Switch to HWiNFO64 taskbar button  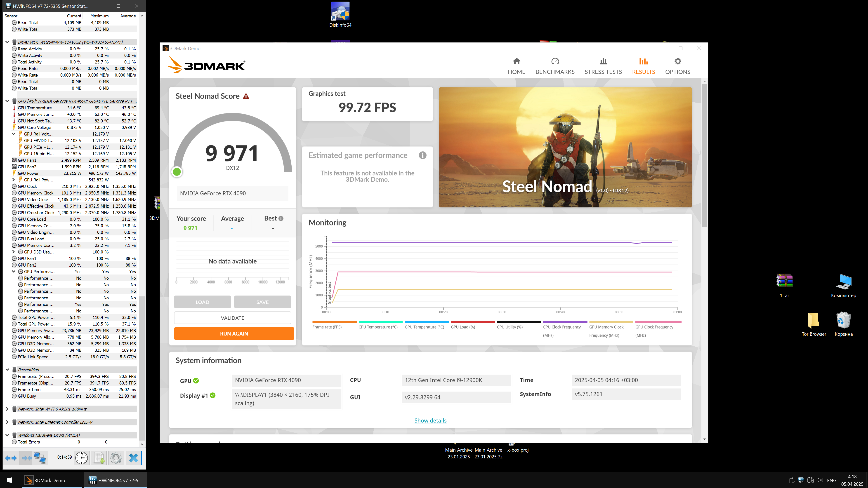click(115, 480)
